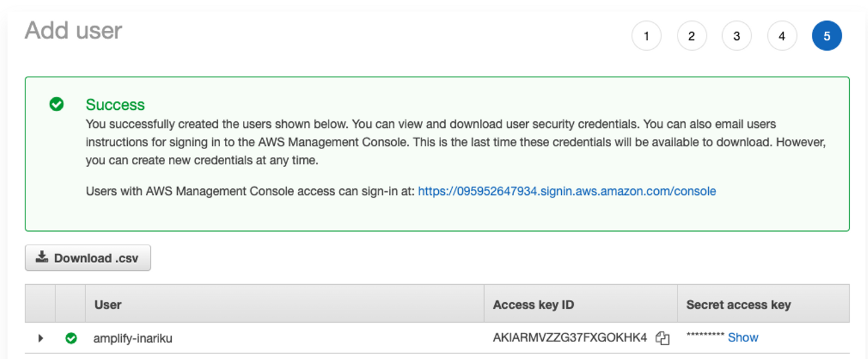Click the AKIARMVZZG37FXGOKHK4 access key value
The width and height of the screenshot is (868, 359).
coord(570,338)
